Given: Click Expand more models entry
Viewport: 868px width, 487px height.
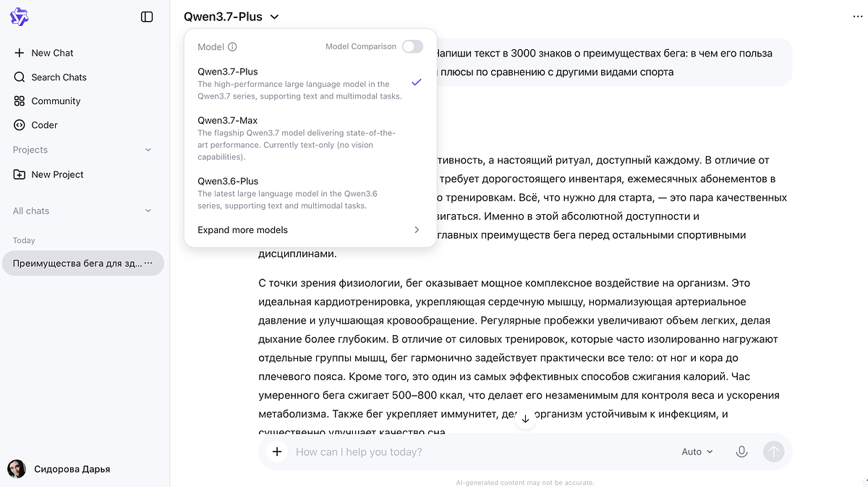Looking at the screenshot, I should point(310,230).
